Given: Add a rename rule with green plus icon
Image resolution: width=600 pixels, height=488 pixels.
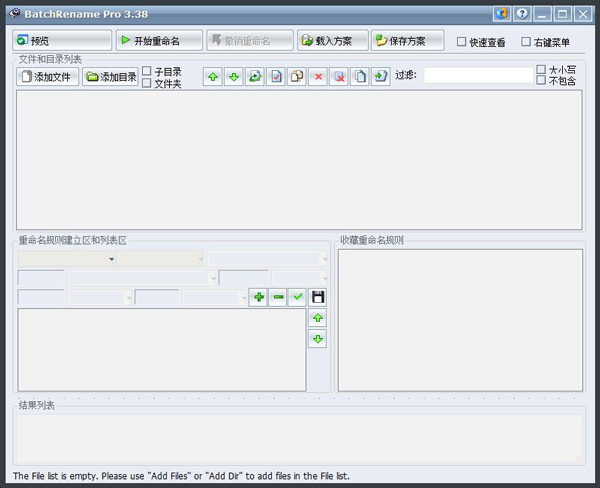Looking at the screenshot, I should [x=258, y=297].
